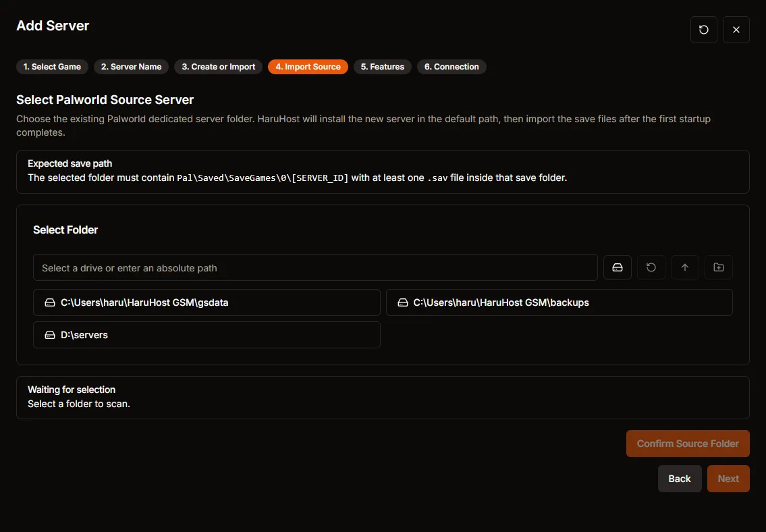Create a new folder
The height and width of the screenshot is (532, 766).
click(x=718, y=267)
